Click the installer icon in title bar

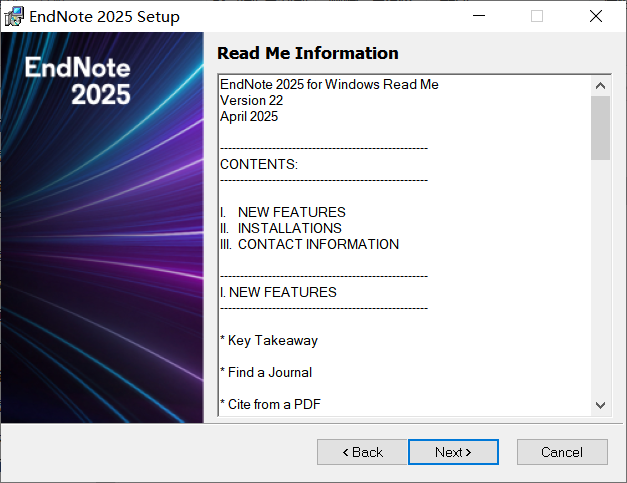click(14, 16)
